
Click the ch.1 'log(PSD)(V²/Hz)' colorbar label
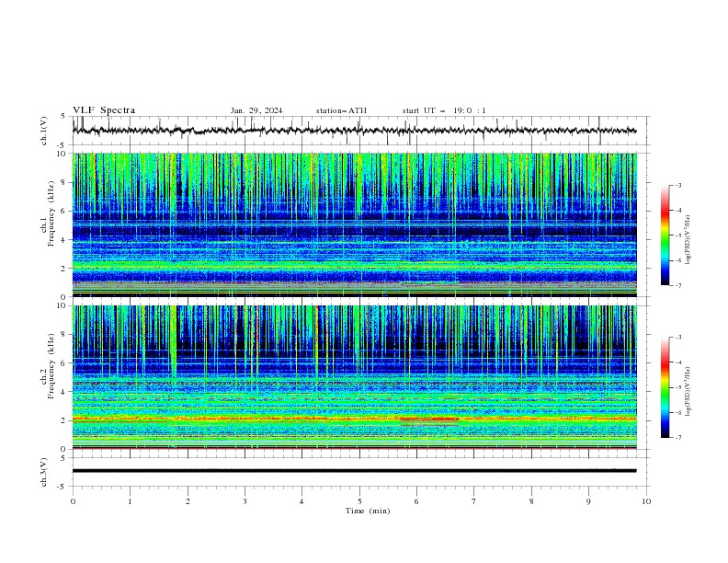click(x=688, y=240)
